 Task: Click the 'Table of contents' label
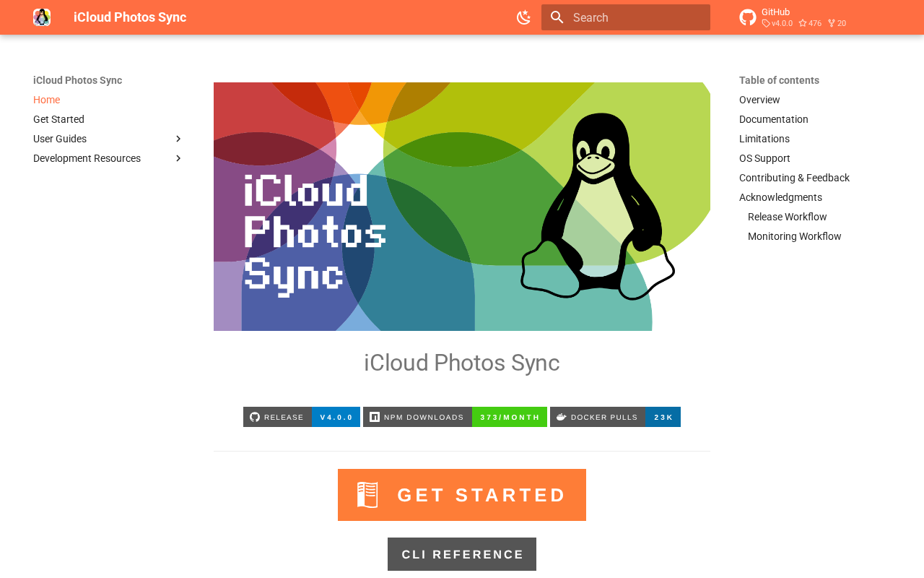[779, 80]
